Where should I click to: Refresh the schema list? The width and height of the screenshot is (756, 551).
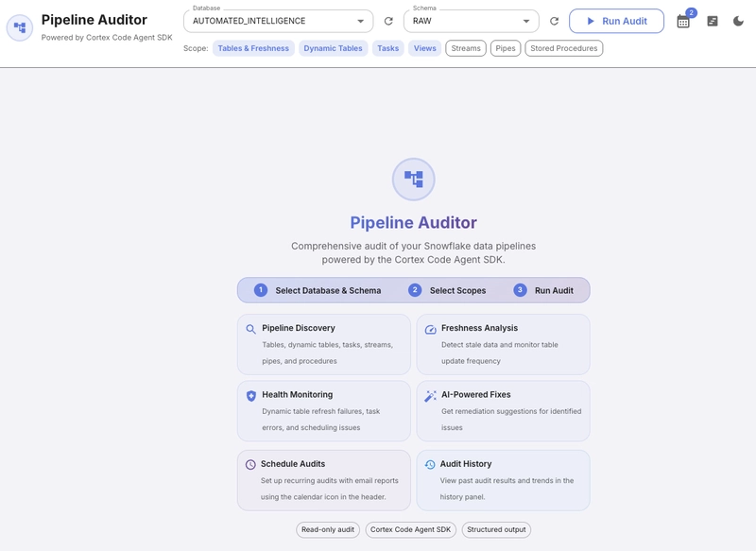555,21
